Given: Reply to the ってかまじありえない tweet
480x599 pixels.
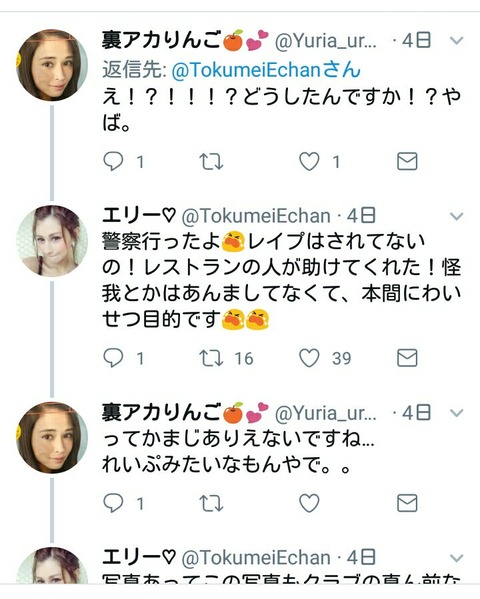Looking at the screenshot, I should (x=113, y=503).
